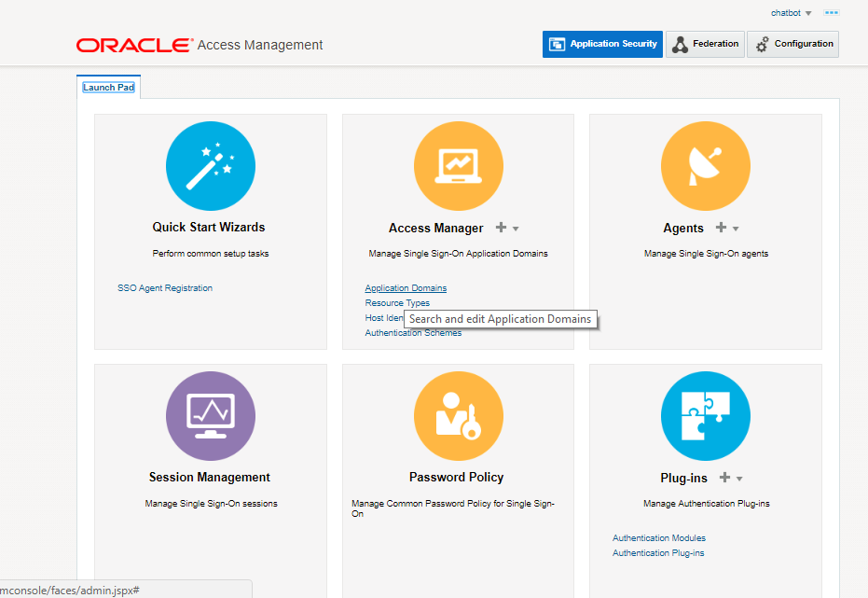Open the SSO Agent Registration link
Screen dimensions: 868x598
point(165,288)
